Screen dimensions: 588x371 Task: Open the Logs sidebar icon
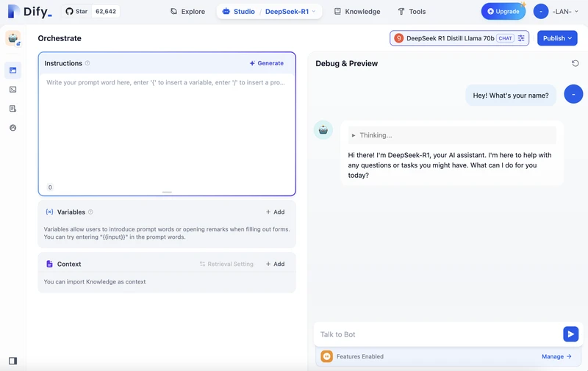tap(12, 109)
